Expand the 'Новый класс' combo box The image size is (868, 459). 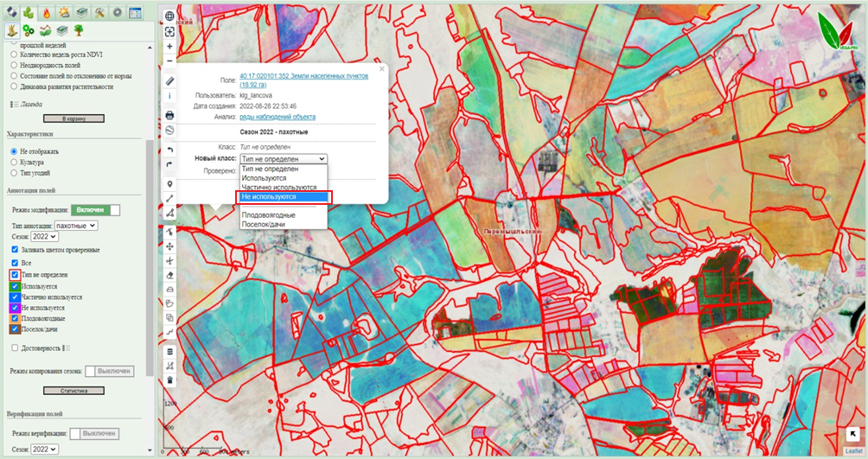tap(284, 159)
